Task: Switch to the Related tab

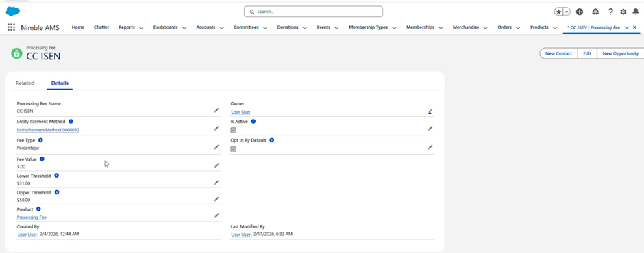Action: pyautogui.click(x=25, y=83)
